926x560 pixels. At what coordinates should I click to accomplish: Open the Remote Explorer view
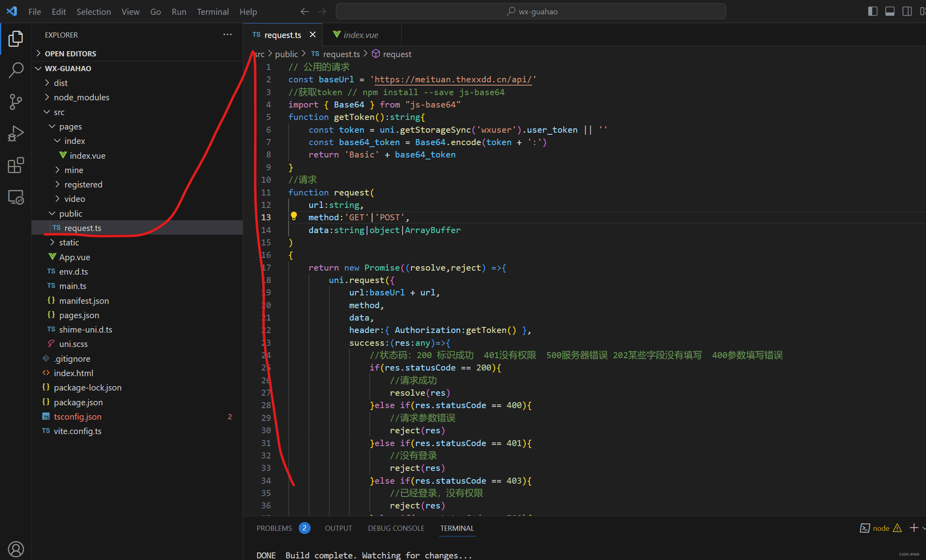coord(16,197)
